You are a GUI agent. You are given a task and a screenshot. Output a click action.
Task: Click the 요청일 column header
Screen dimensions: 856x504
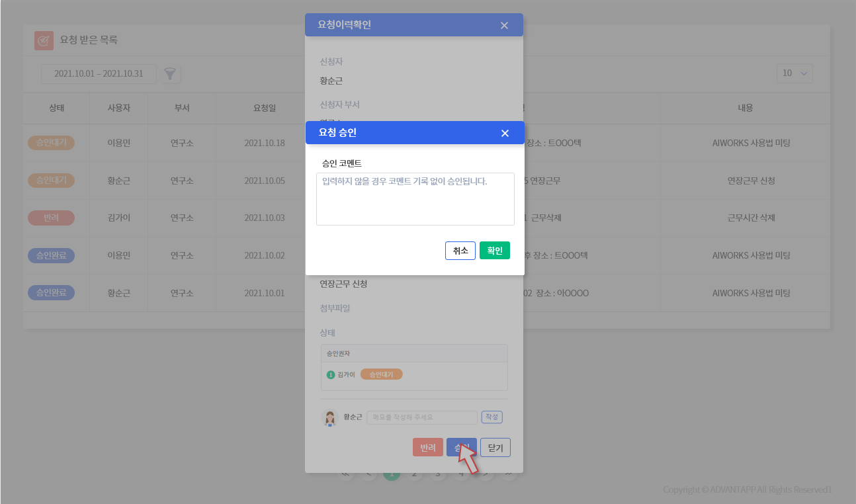click(265, 108)
